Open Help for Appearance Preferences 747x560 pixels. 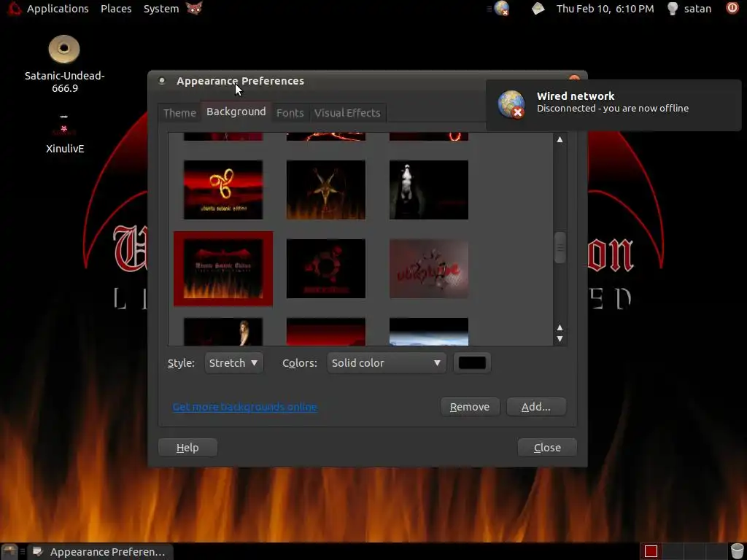point(187,448)
